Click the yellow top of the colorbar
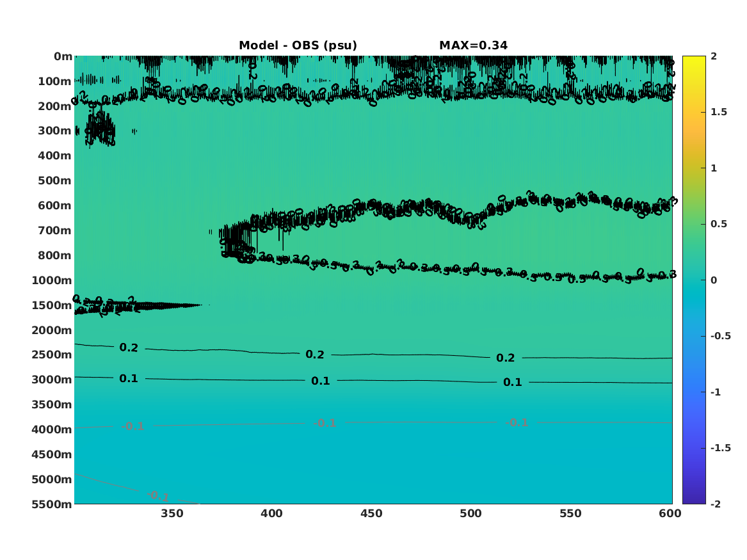The image size is (747, 560). [x=694, y=59]
